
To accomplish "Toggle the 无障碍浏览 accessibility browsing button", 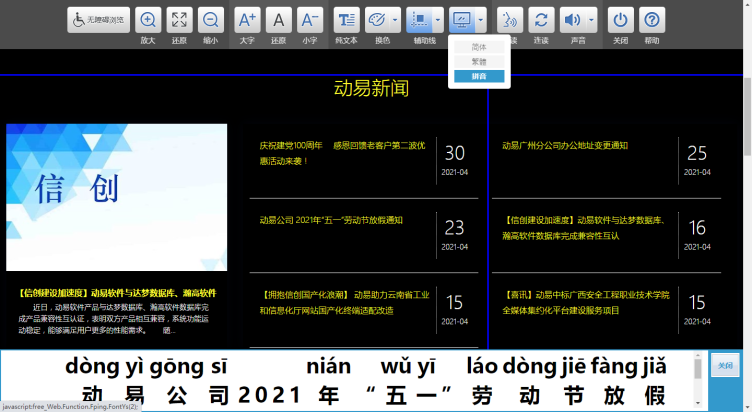I will point(98,19).
